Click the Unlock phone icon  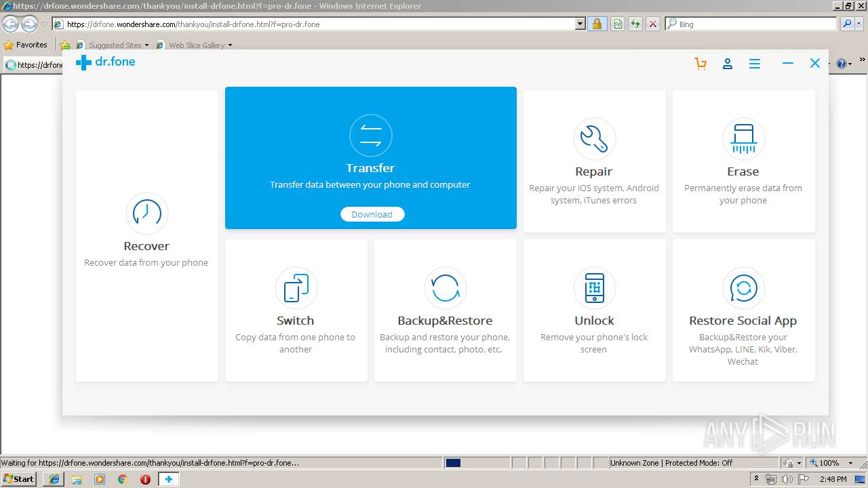click(x=595, y=288)
